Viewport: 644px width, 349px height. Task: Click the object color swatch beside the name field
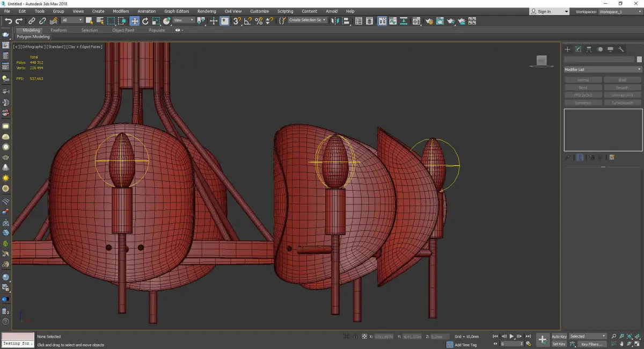639,60
